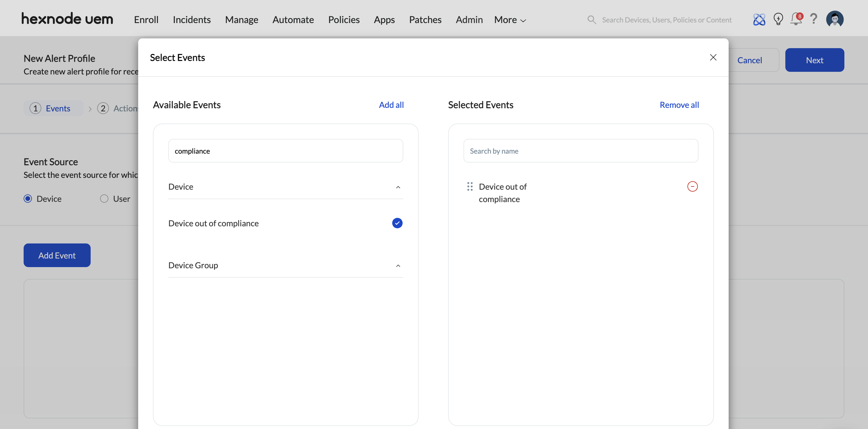Screen dimensions: 868x429
Task: Click the Remove all link
Action: 679,105
